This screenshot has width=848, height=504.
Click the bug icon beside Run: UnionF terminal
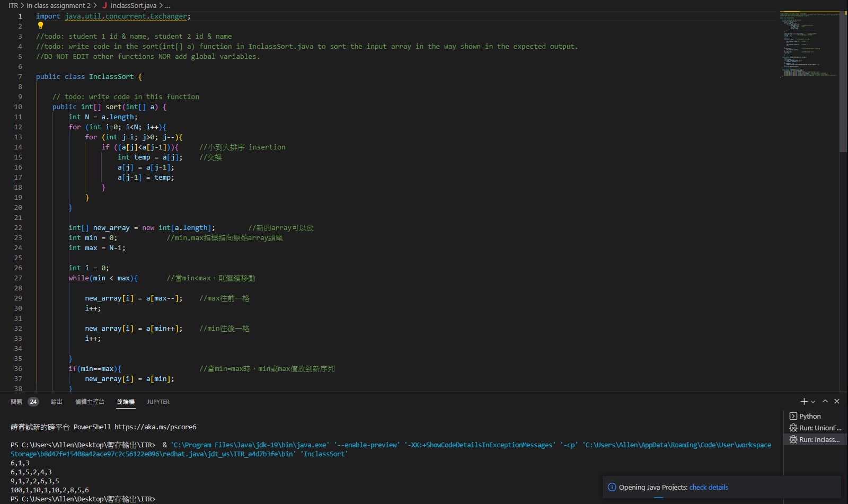pyautogui.click(x=794, y=428)
